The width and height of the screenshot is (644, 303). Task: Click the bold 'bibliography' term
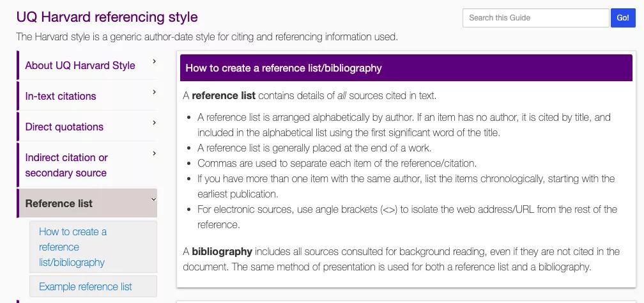point(222,251)
